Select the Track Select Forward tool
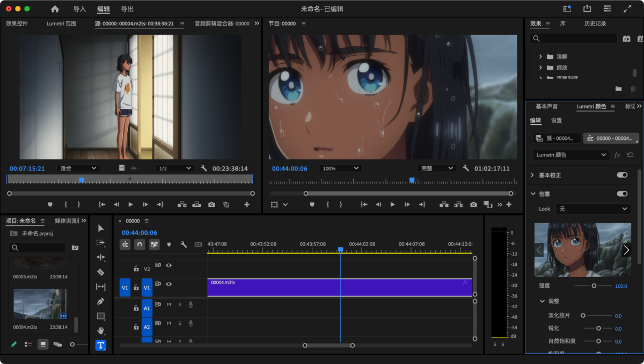The height and width of the screenshot is (364, 644). (x=101, y=243)
